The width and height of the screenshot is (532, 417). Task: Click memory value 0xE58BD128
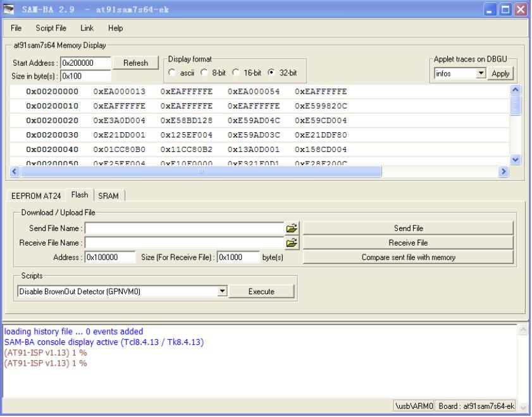186,120
